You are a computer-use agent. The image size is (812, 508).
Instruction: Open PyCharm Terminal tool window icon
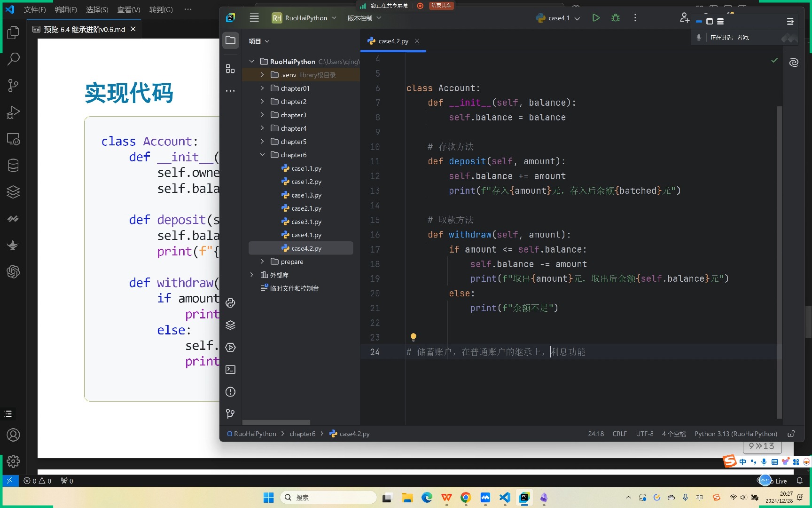(x=230, y=370)
